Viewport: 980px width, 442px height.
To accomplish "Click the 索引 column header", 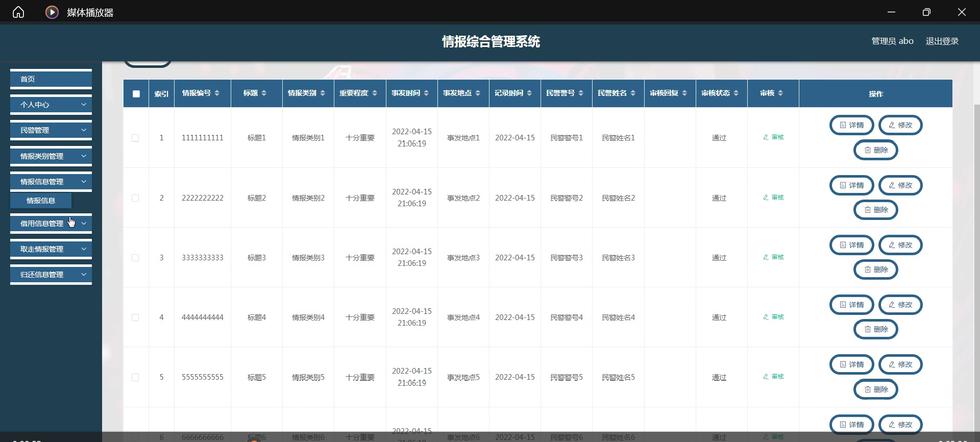I will coord(161,94).
